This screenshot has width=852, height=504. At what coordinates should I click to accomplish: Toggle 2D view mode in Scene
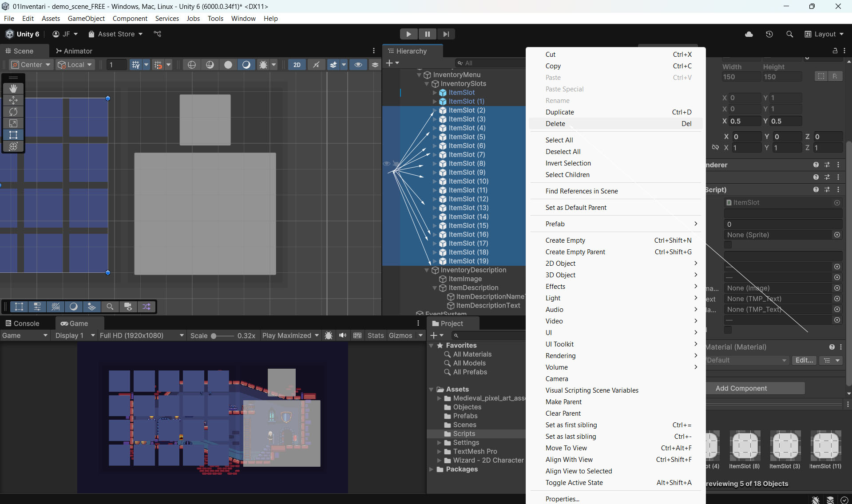297,65
